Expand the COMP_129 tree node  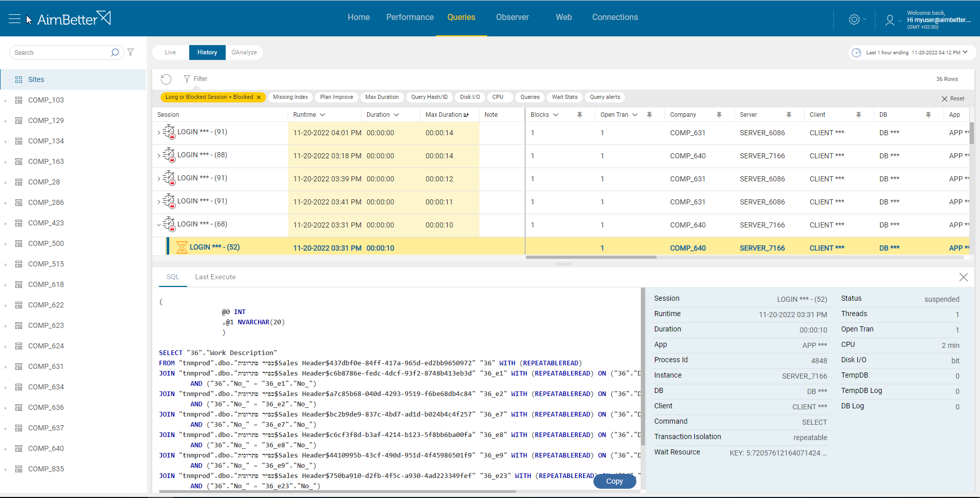(6, 121)
